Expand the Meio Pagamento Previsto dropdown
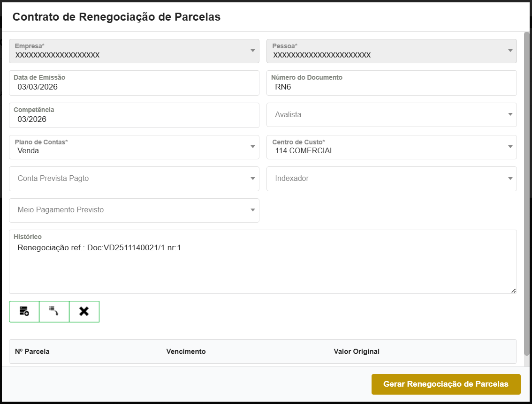 click(x=134, y=210)
